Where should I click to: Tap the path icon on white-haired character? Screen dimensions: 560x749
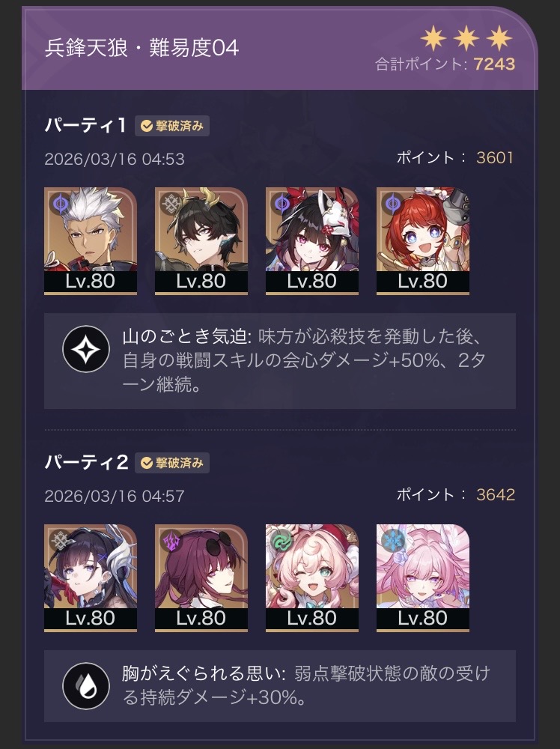[x=61, y=204]
